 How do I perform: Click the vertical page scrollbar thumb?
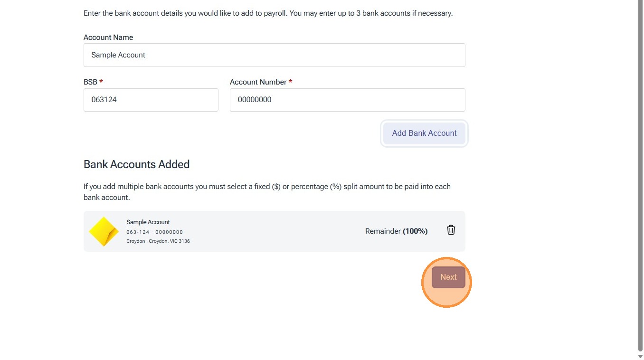pyautogui.click(x=640, y=171)
